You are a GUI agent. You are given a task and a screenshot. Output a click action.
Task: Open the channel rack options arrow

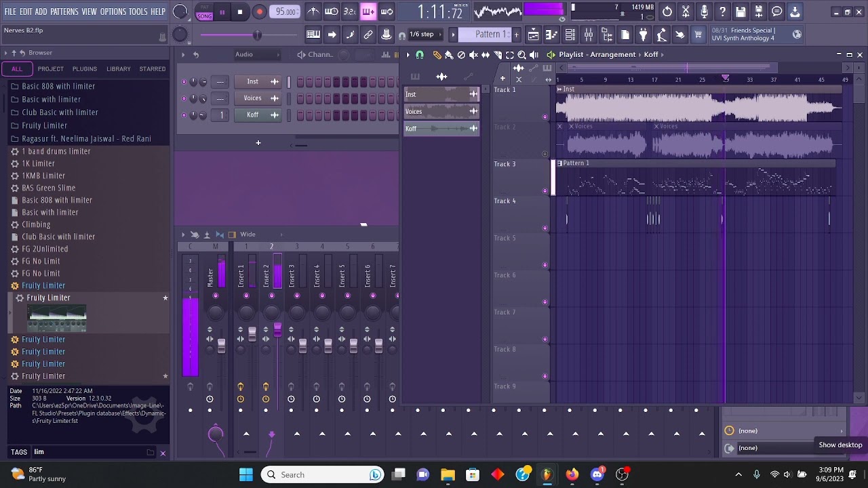coord(182,55)
